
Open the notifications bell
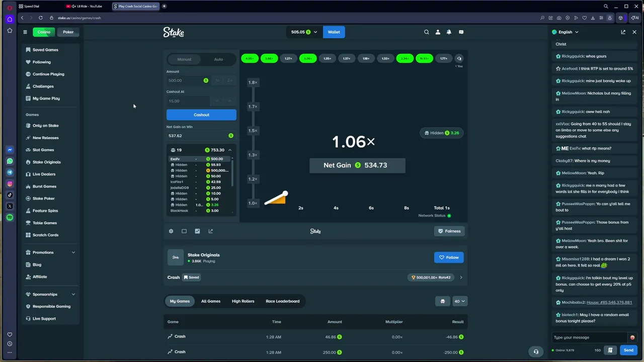coord(449,32)
